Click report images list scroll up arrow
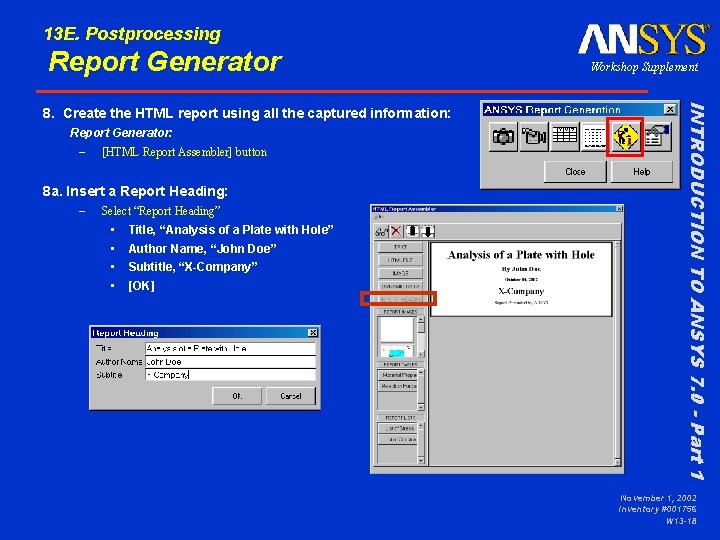 [421, 320]
